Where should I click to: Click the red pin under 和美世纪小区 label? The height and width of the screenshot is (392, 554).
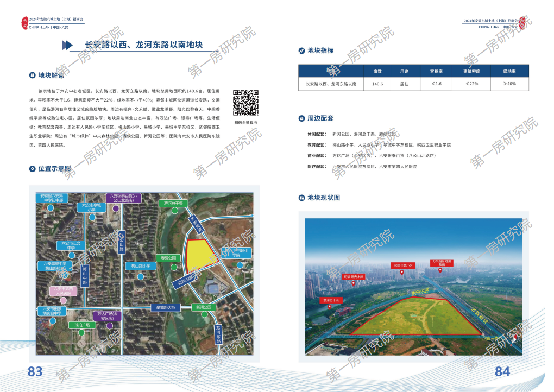click(402, 273)
